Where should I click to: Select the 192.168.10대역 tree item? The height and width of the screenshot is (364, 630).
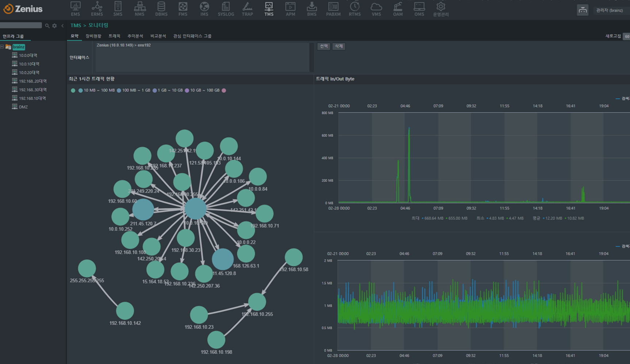(32, 98)
